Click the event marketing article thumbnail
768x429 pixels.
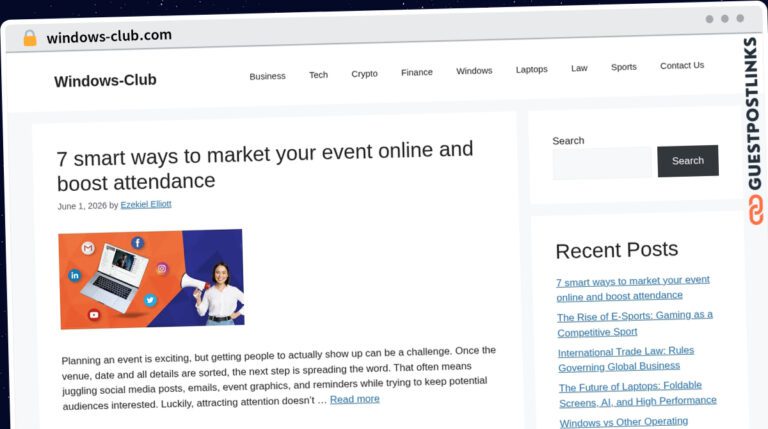click(151, 279)
